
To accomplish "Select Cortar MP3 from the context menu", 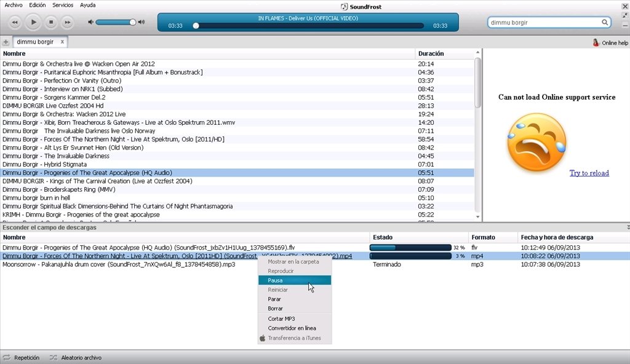I will tap(295, 318).
